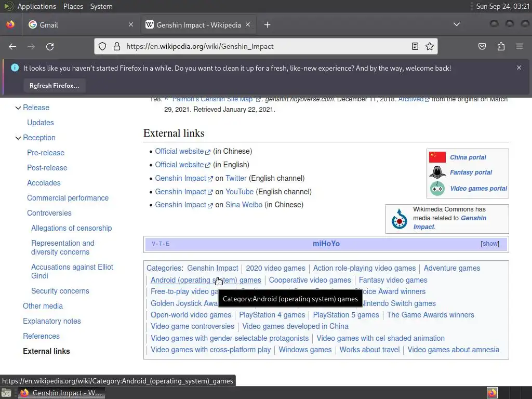Toggle reader view icon
This screenshot has height=399, width=532.
click(415, 46)
